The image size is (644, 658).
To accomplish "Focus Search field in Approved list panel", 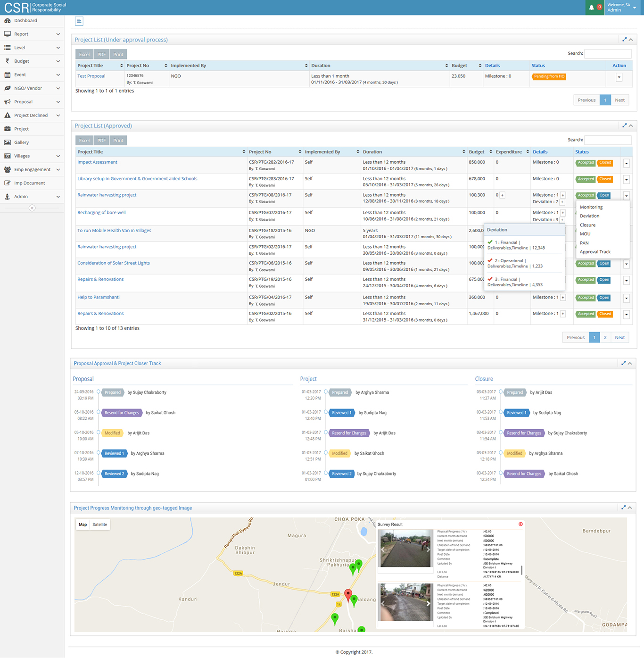I will click(x=608, y=140).
